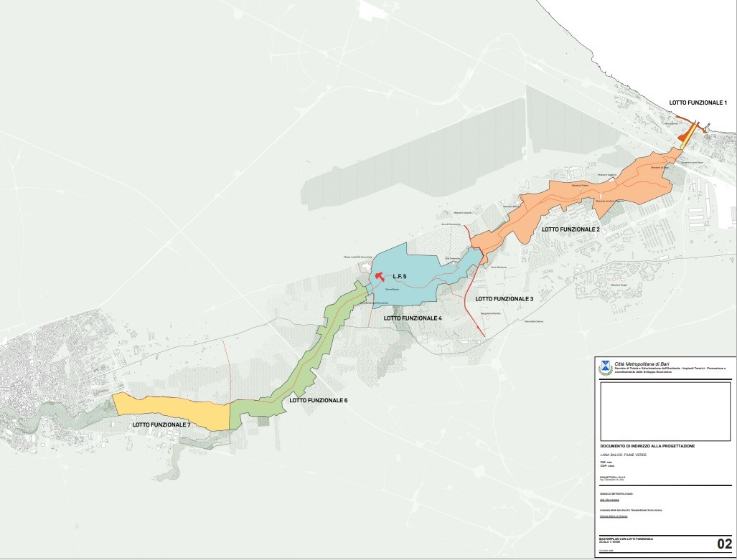Click the LOTTO FUNZIONALE 4 label
The image size is (737, 560).
coord(413,318)
